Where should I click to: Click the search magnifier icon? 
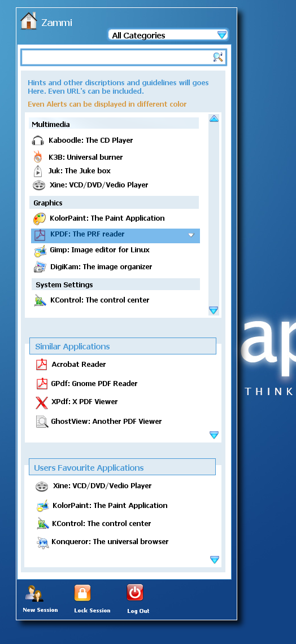point(218,57)
